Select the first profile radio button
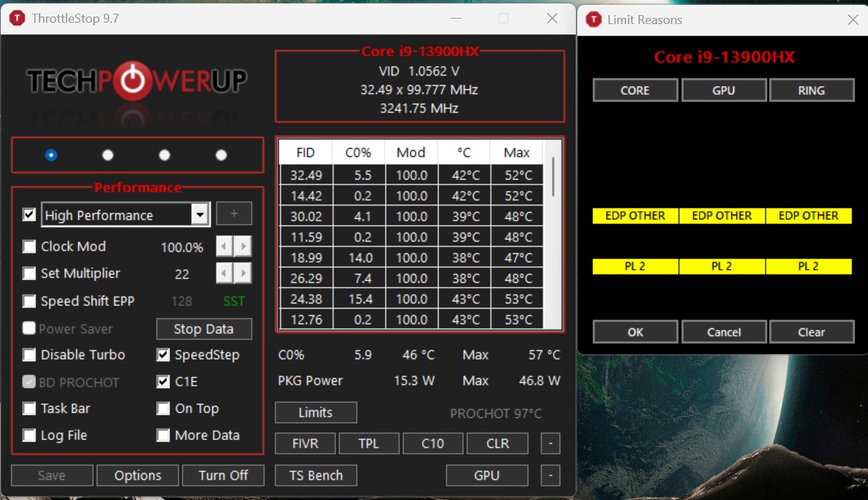The image size is (868, 500). pyautogui.click(x=51, y=155)
